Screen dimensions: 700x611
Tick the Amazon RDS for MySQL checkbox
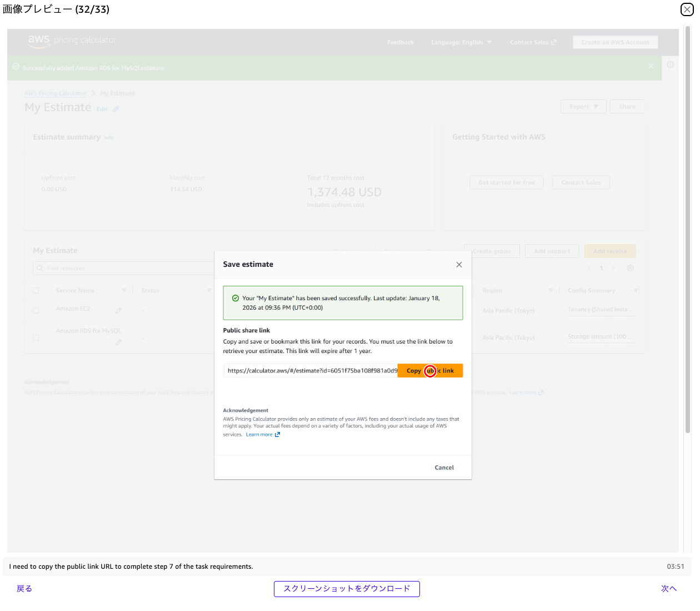[36, 337]
